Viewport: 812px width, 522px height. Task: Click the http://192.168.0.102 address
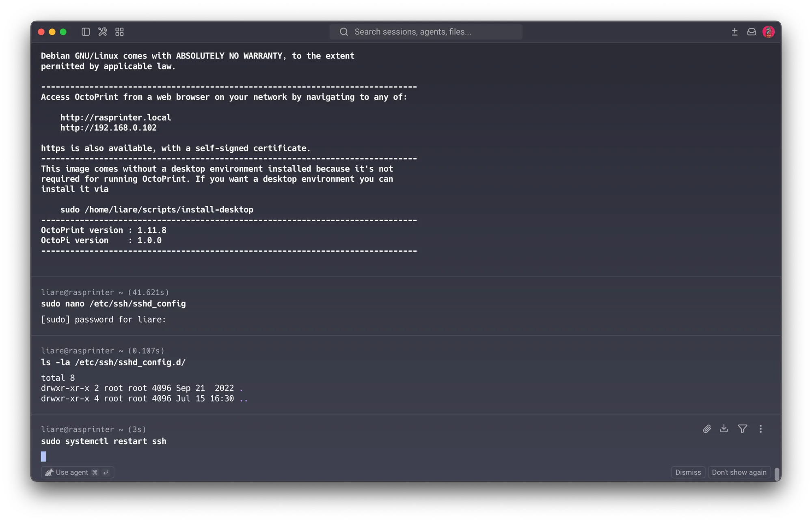108,127
